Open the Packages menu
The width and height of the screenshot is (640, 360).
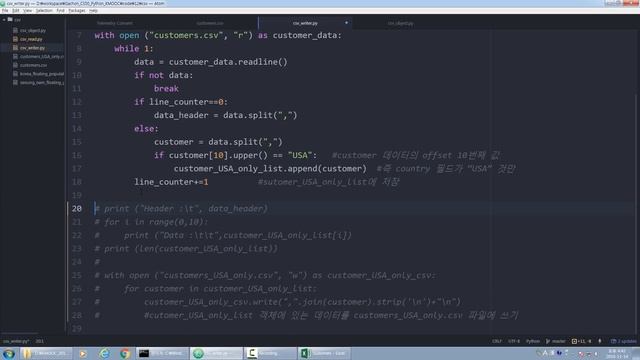(77, 11)
